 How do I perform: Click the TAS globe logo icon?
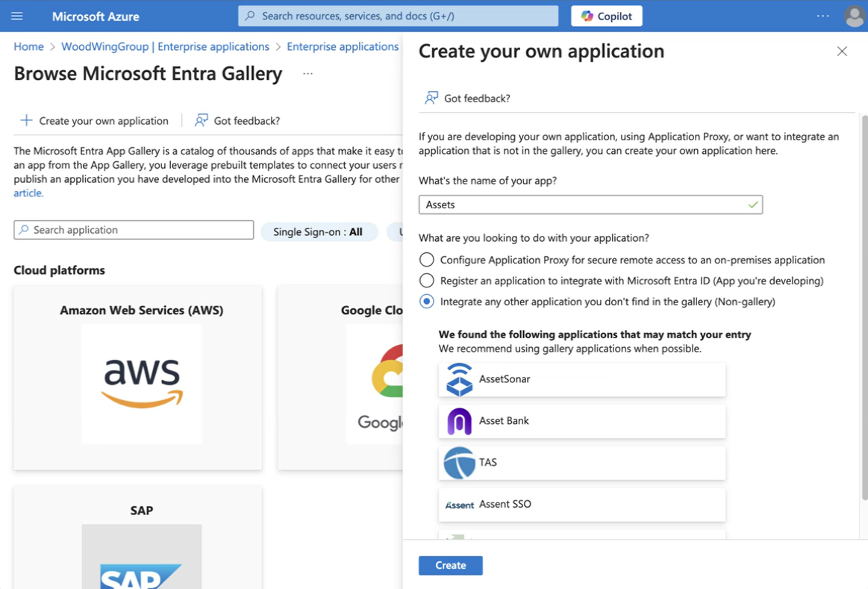click(x=459, y=463)
